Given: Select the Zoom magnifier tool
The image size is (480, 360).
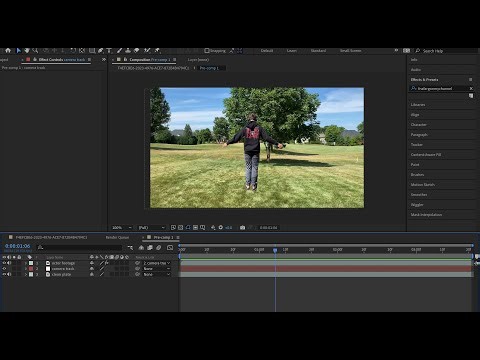Looking at the screenshot, I should coord(35,50).
